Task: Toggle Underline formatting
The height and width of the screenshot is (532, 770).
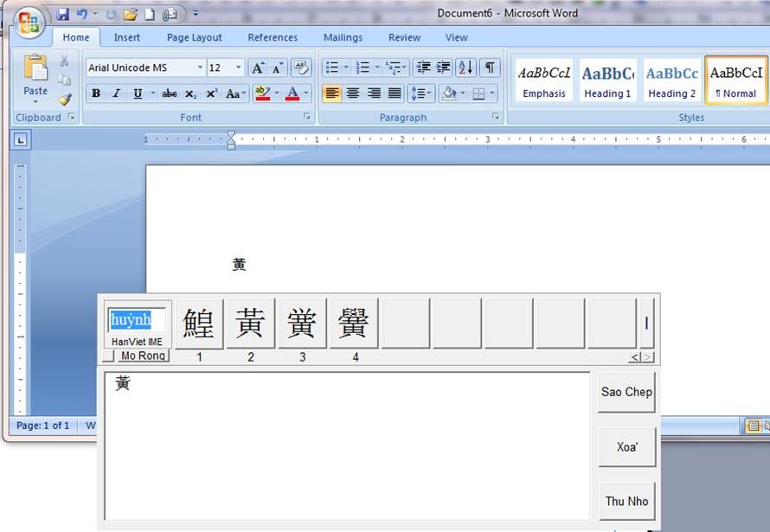Action: (x=138, y=93)
